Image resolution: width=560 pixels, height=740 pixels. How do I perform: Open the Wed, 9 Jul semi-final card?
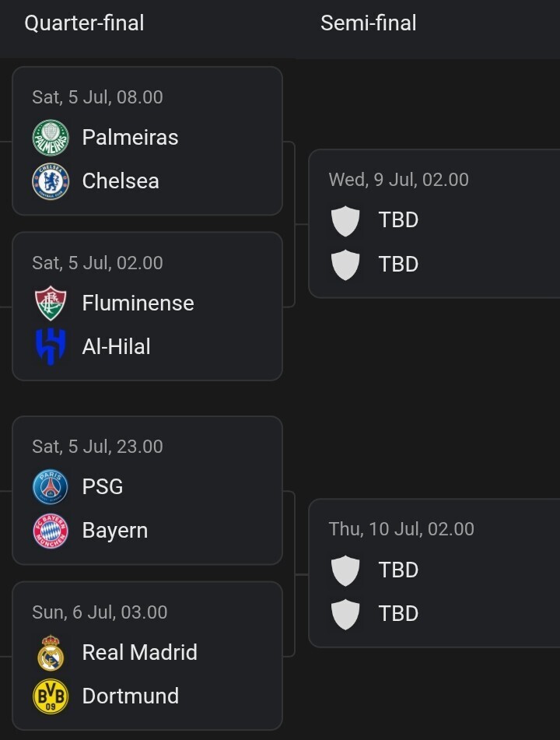(434, 223)
